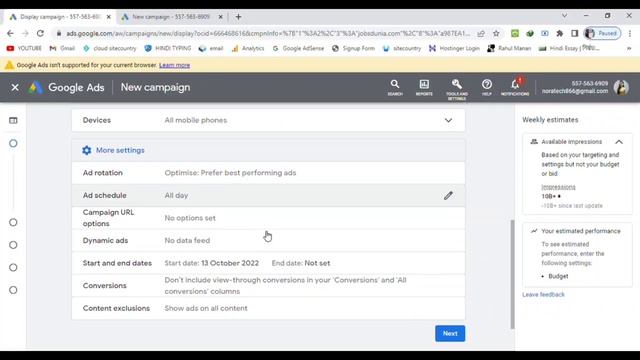Open the Notifications bell
The width and height of the screenshot is (640, 360).
[x=515, y=87]
